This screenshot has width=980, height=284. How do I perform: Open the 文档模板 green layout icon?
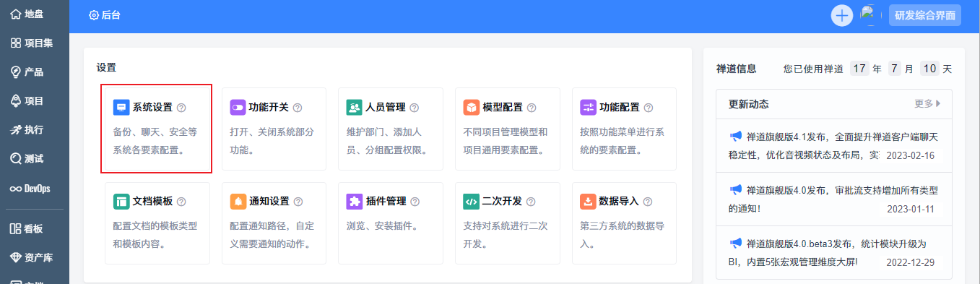point(121,202)
